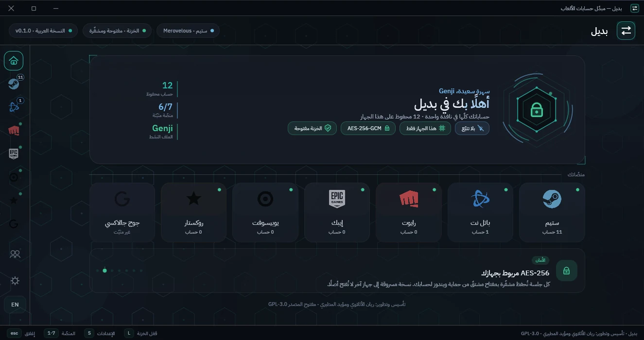Image resolution: width=644 pixels, height=340 pixels.
Task: Open the رايوت platform card
Action: 409,212
